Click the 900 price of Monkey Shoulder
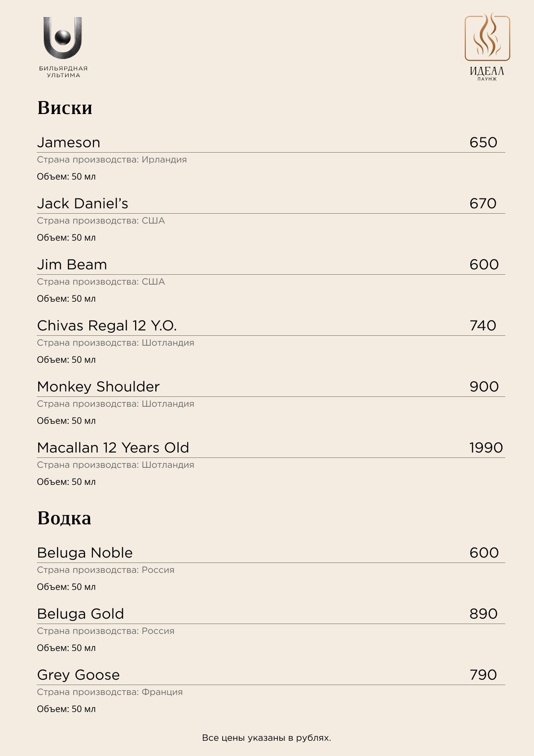This screenshot has width=534, height=756. [484, 387]
